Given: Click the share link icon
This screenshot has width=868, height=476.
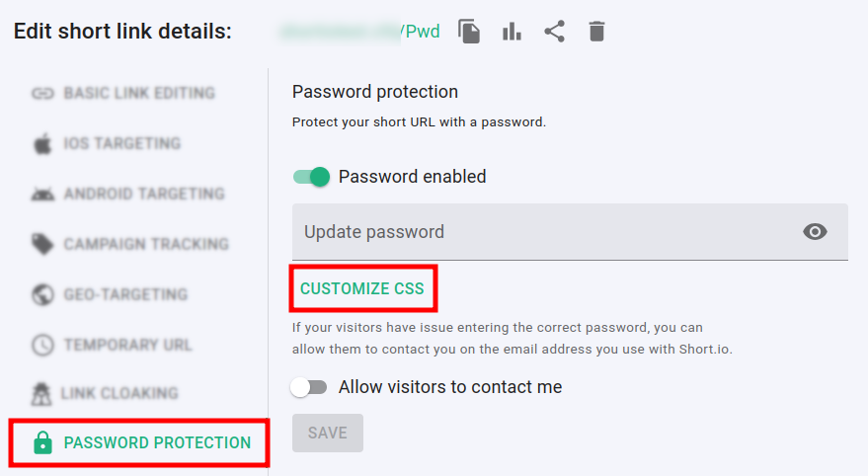Looking at the screenshot, I should pyautogui.click(x=554, y=32).
